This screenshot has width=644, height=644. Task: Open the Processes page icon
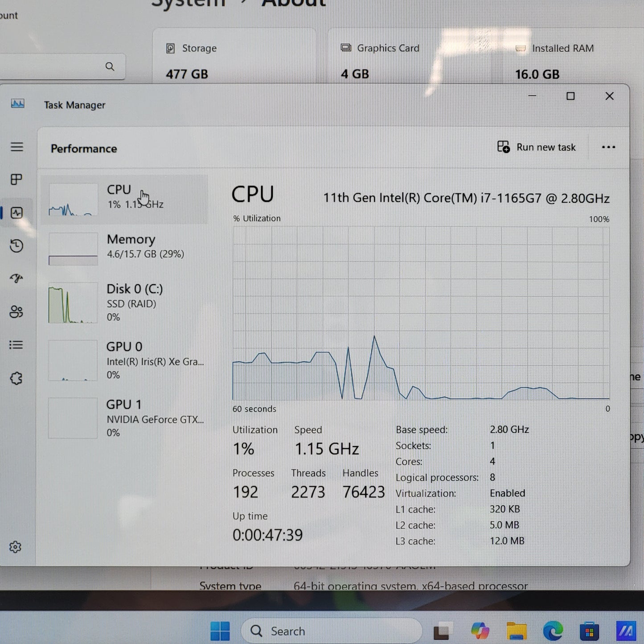16,180
